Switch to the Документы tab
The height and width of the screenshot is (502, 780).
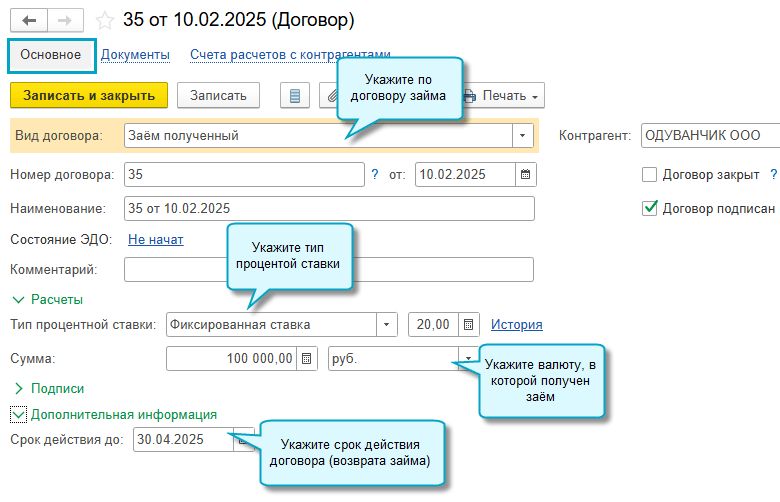click(x=135, y=55)
